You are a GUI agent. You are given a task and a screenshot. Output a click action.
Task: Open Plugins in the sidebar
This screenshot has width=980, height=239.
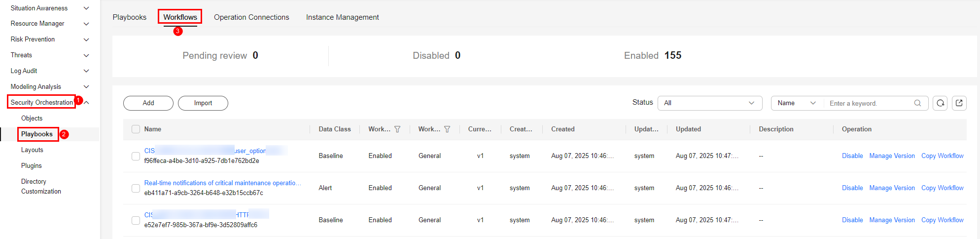click(32, 166)
